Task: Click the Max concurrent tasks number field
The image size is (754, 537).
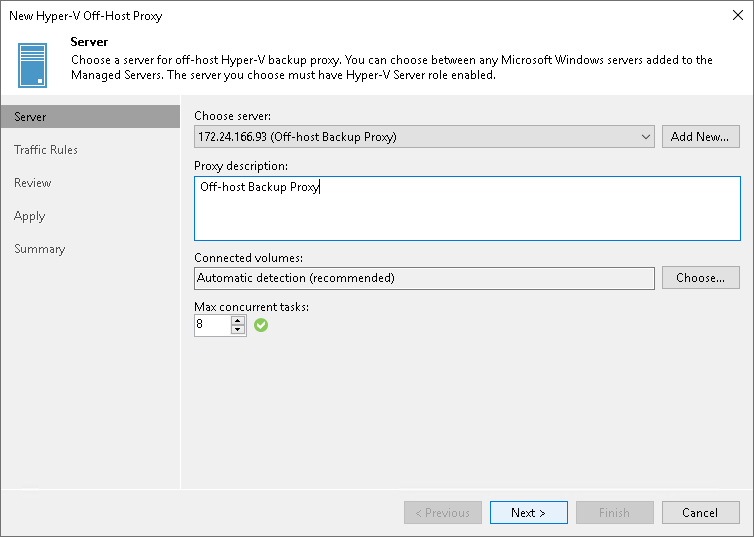Action: [x=212, y=325]
